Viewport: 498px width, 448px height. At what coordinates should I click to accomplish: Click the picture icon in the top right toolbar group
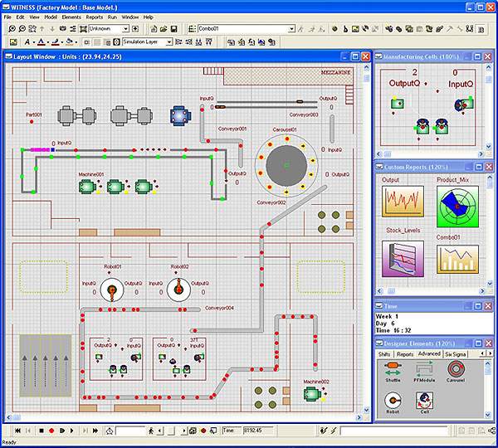355,29
